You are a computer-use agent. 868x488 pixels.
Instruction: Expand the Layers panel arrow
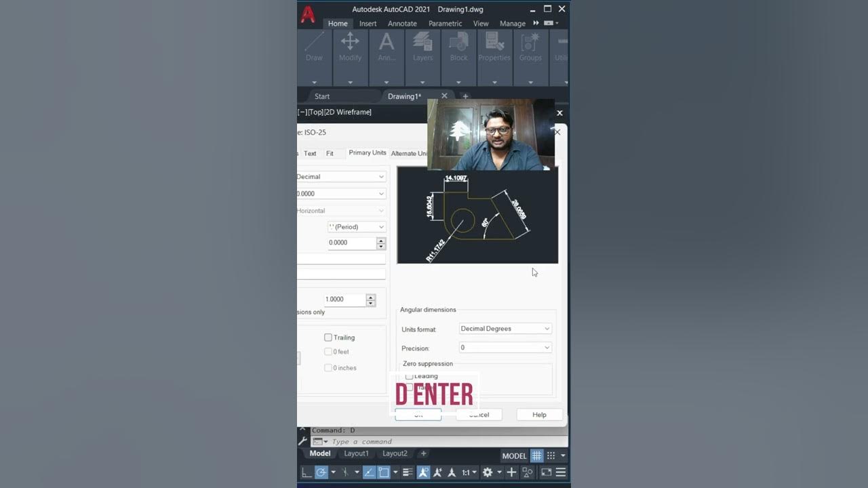point(422,82)
